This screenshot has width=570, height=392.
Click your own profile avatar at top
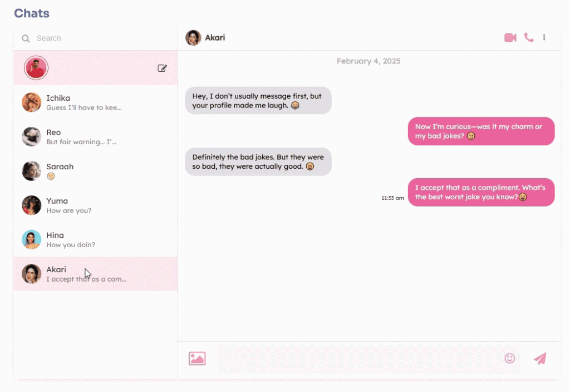click(x=36, y=67)
